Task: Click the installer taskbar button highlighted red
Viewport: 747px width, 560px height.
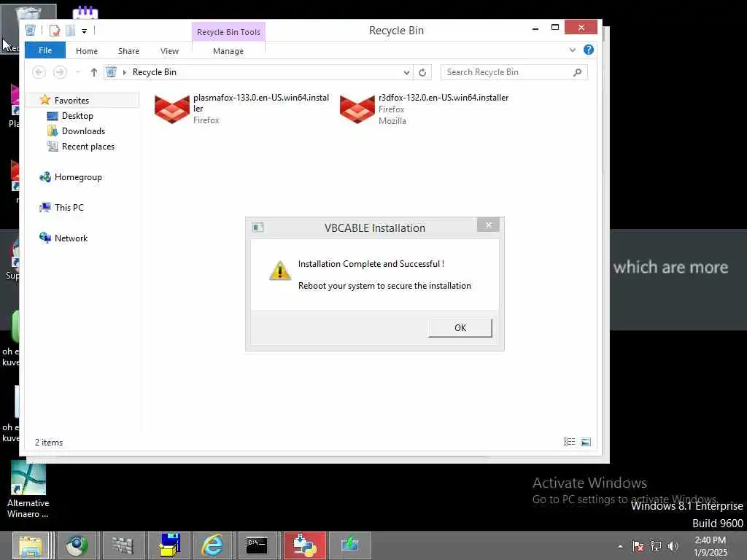Action: coord(305,545)
